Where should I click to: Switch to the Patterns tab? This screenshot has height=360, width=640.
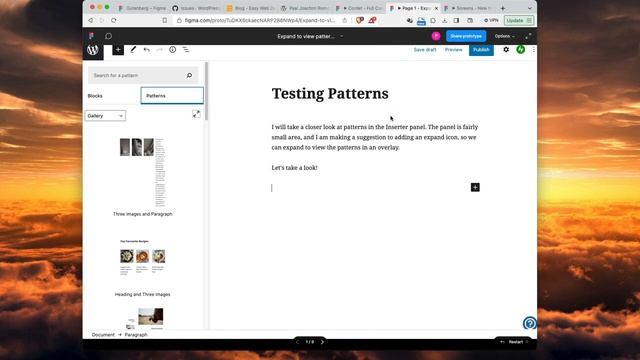[172, 96]
